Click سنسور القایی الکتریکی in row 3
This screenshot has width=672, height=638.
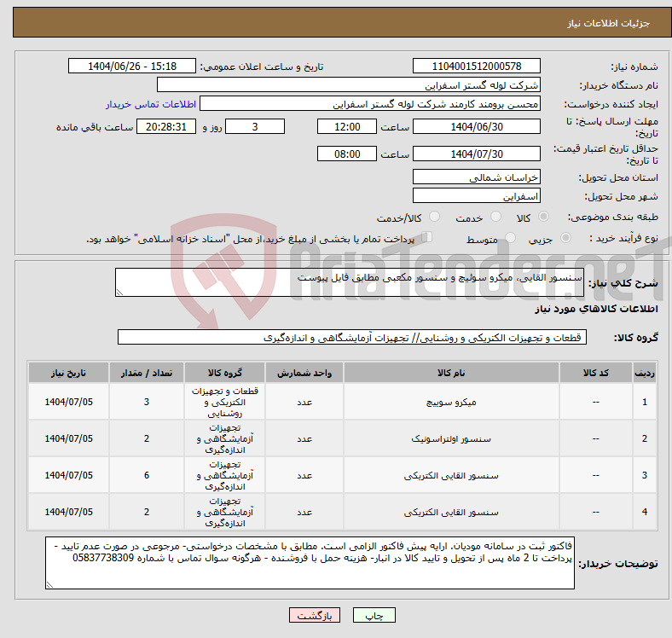coord(451,475)
